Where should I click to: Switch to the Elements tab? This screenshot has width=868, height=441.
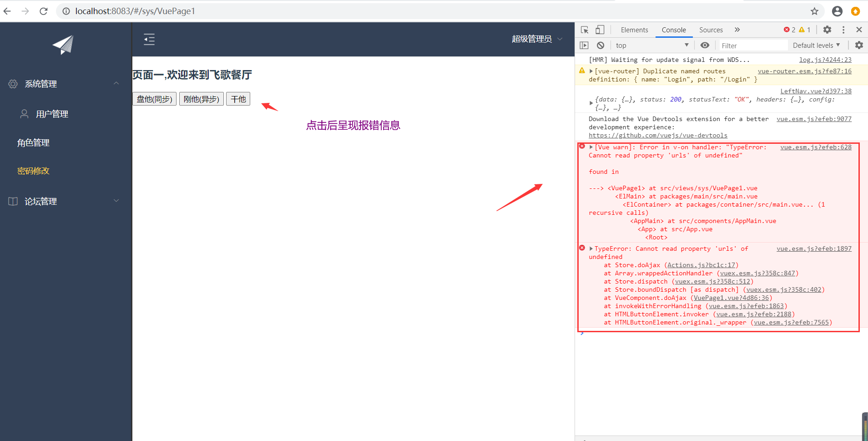pos(634,30)
